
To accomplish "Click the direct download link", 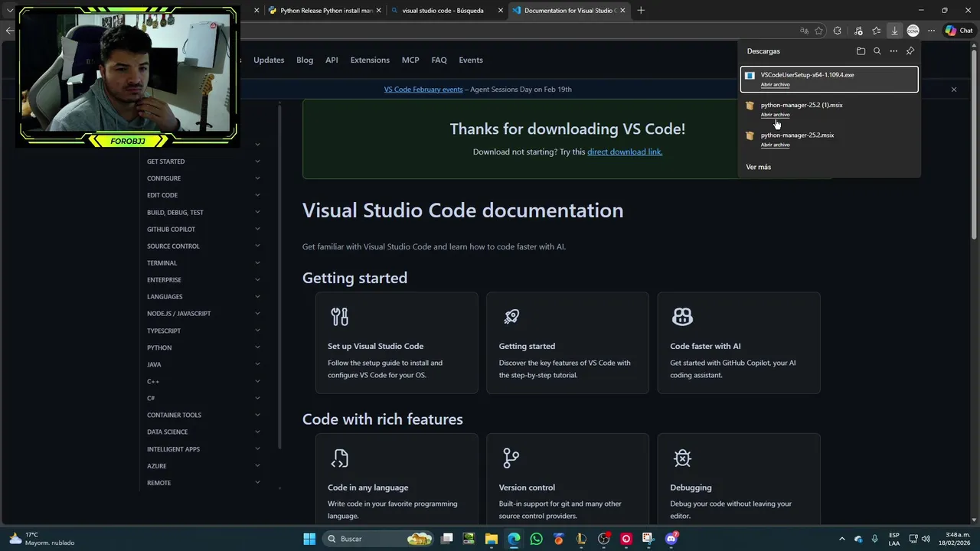I will pos(625,152).
